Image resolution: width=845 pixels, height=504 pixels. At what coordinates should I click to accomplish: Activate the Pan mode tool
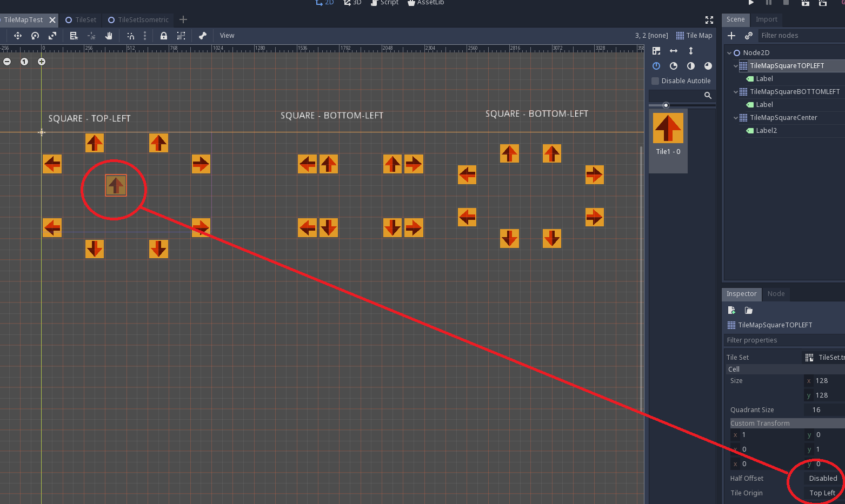(x=109, y=35)
